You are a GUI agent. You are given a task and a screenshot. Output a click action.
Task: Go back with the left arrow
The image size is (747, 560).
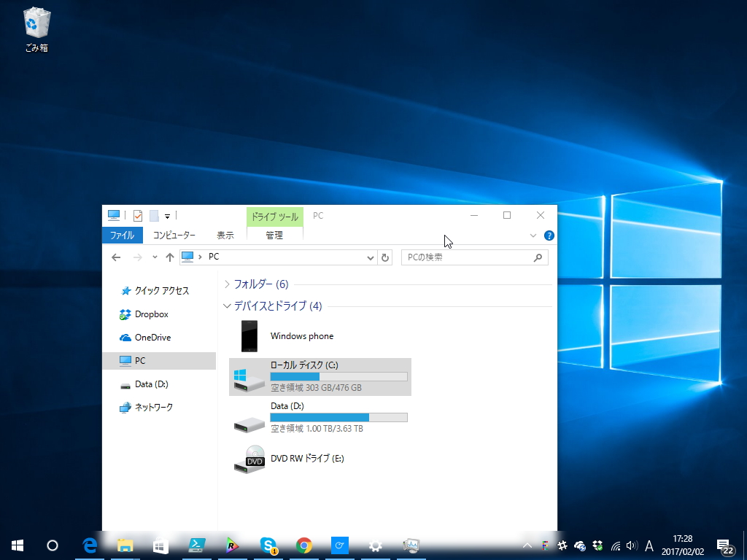pyautogui.click(x=116, y=257)
